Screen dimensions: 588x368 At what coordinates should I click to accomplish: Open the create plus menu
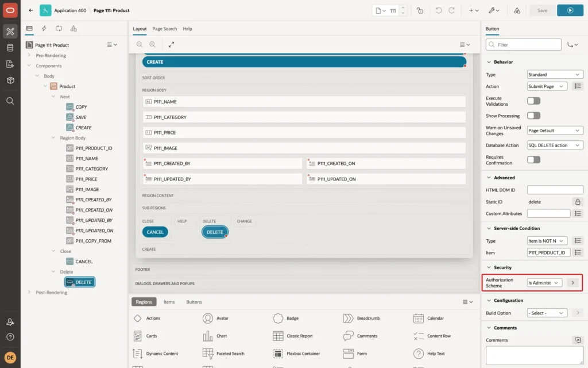click(x=474, y=10)
